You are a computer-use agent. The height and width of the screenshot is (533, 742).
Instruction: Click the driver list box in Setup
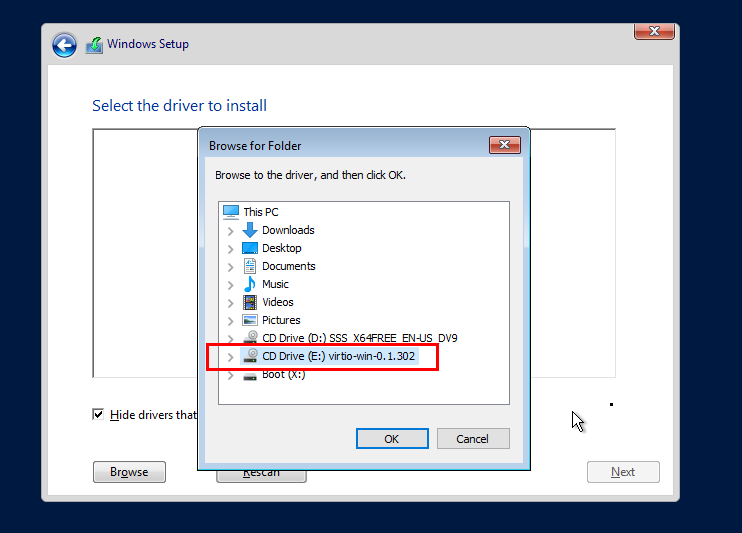tap(145, 253)
